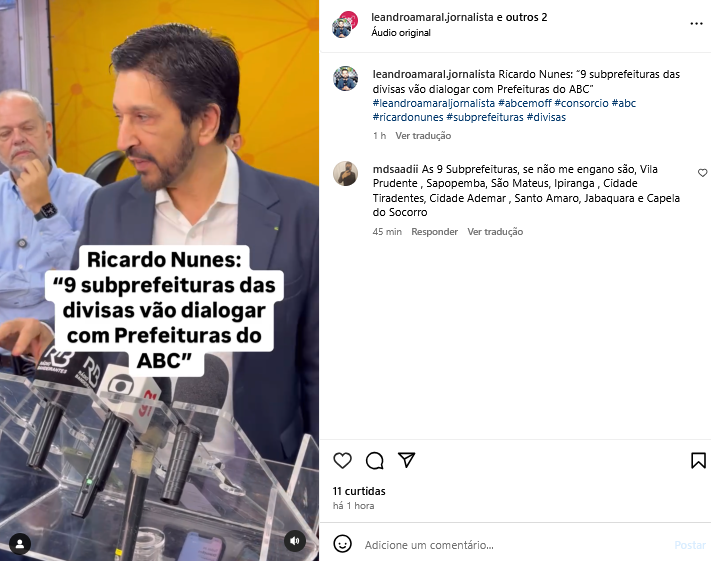Toggle video sound with speaker icon

pos(295,541)
